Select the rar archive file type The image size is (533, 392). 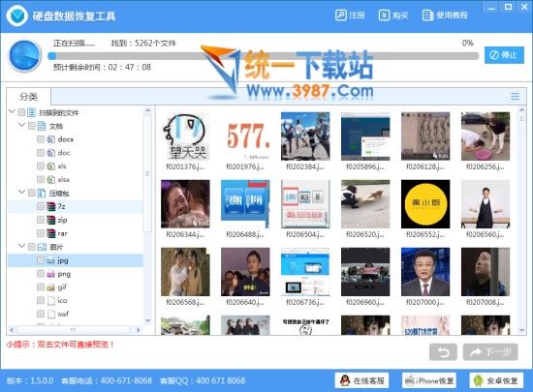coord(62,233)
